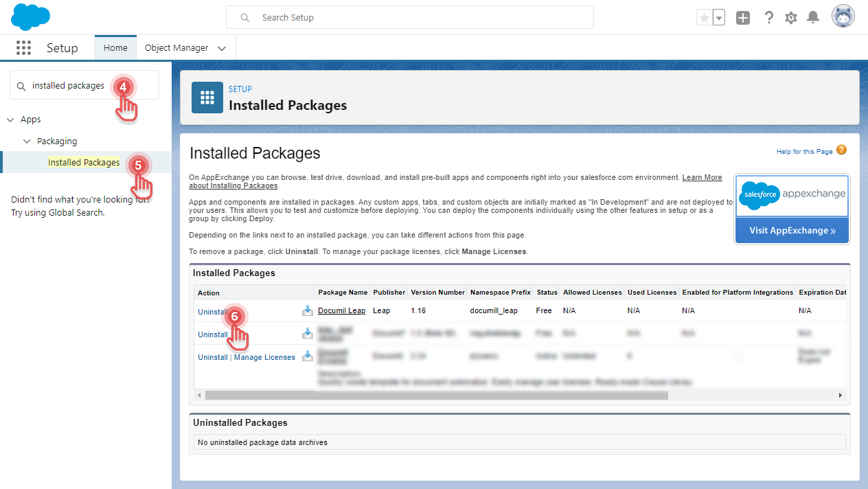Click the salesforce appexchange banner image
868x489 pixels.
pos(792,196)
